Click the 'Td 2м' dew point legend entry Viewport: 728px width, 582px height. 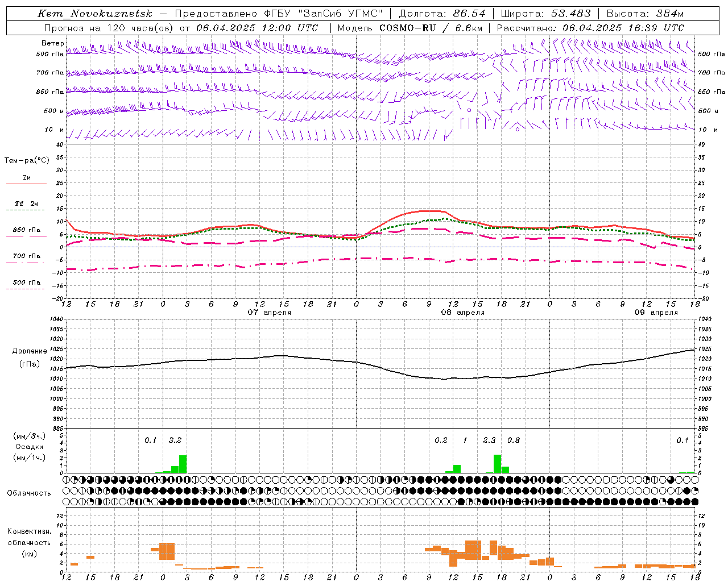pos(27,203)
